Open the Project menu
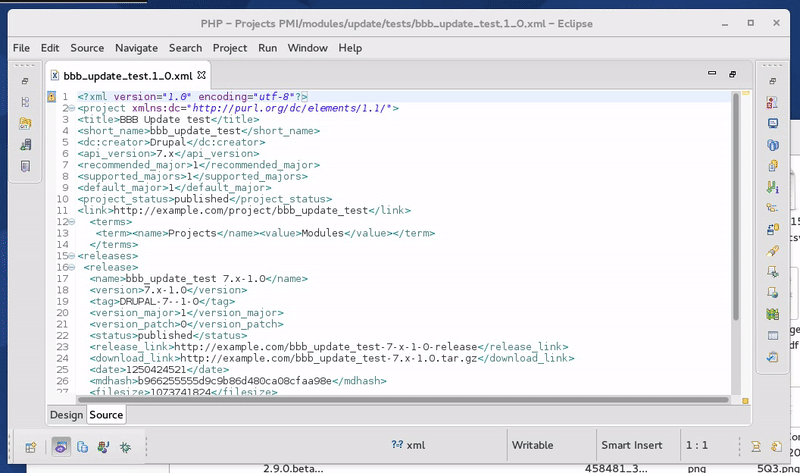The image size is (800, 473). (230, 48)
